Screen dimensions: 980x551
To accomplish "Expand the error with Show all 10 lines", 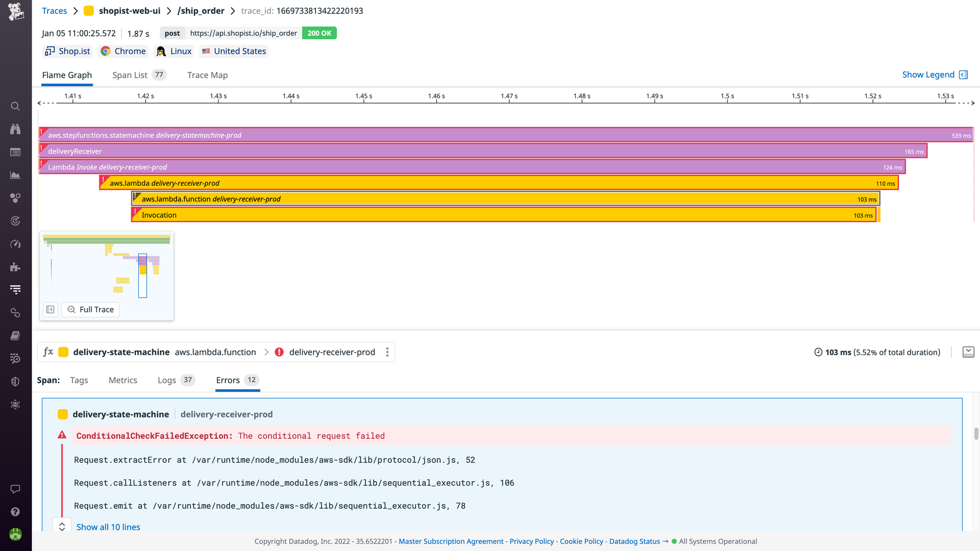I will pyautogui.click(x=108, y=527).
